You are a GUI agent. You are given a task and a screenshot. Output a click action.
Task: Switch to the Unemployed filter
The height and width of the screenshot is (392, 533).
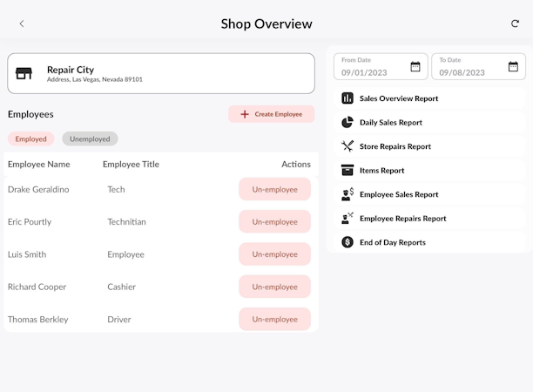point(90,139)
